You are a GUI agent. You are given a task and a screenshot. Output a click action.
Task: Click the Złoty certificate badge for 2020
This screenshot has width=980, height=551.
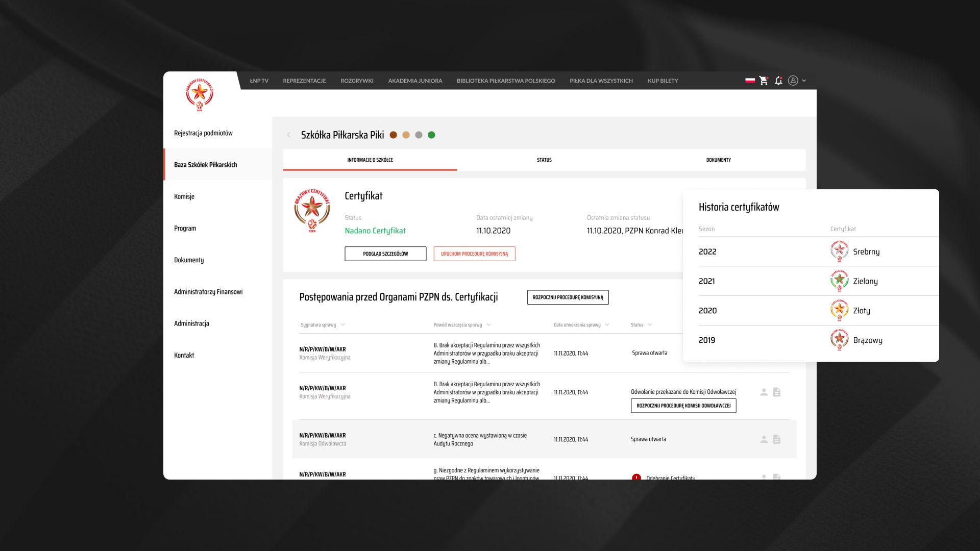coord(839,310)
